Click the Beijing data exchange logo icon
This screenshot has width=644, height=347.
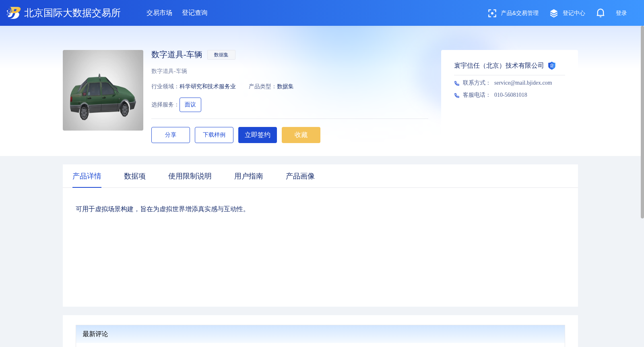14,13
